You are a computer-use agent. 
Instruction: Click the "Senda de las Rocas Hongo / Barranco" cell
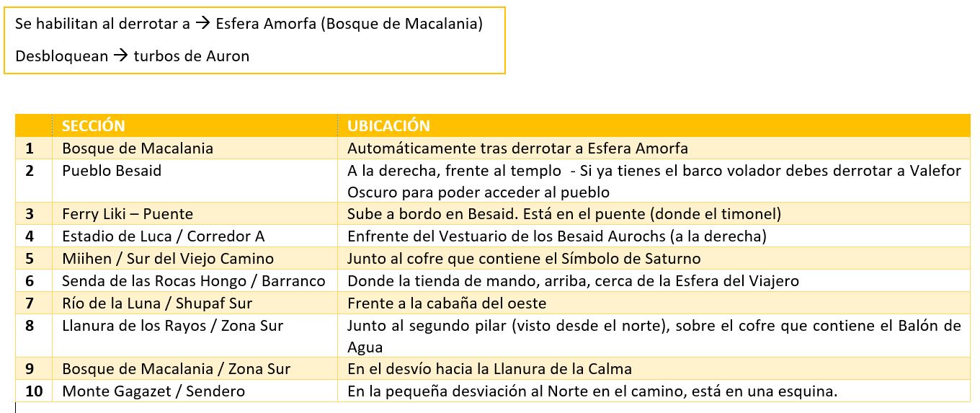194,280
